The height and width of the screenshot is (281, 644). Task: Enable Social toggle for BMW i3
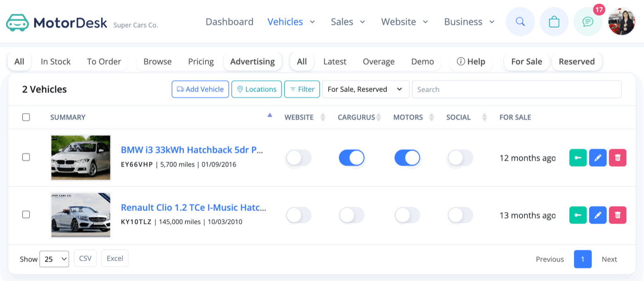(x=460, y=158)
